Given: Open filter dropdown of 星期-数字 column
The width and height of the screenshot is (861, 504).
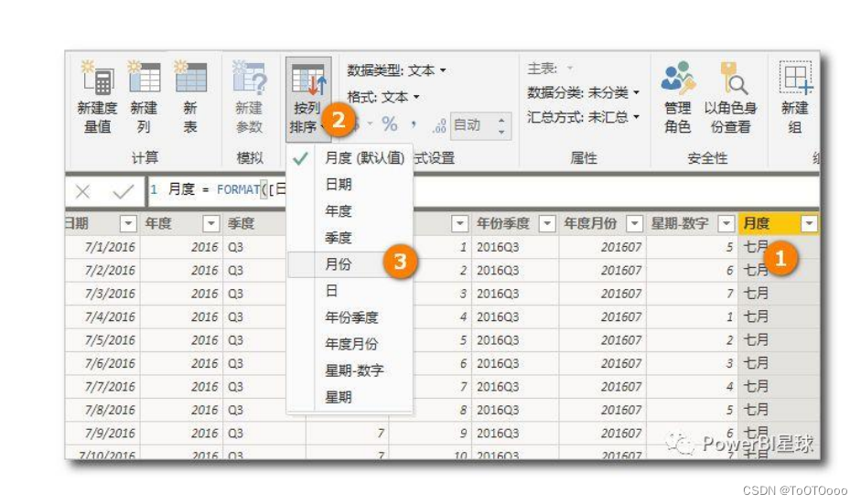Looking at the screenshot, I should [726, 223].
